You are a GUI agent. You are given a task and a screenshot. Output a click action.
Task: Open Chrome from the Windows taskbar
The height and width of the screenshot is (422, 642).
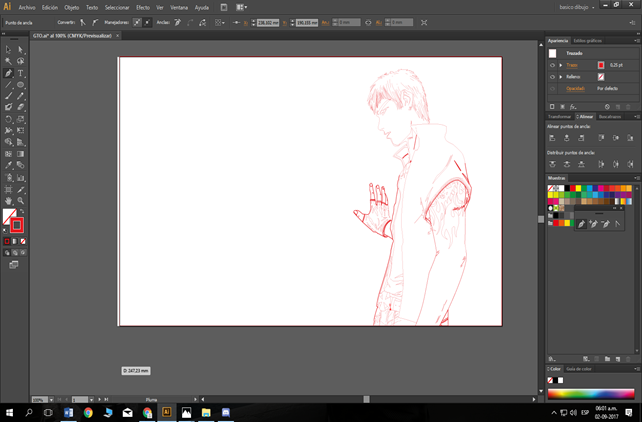point(88,411)
